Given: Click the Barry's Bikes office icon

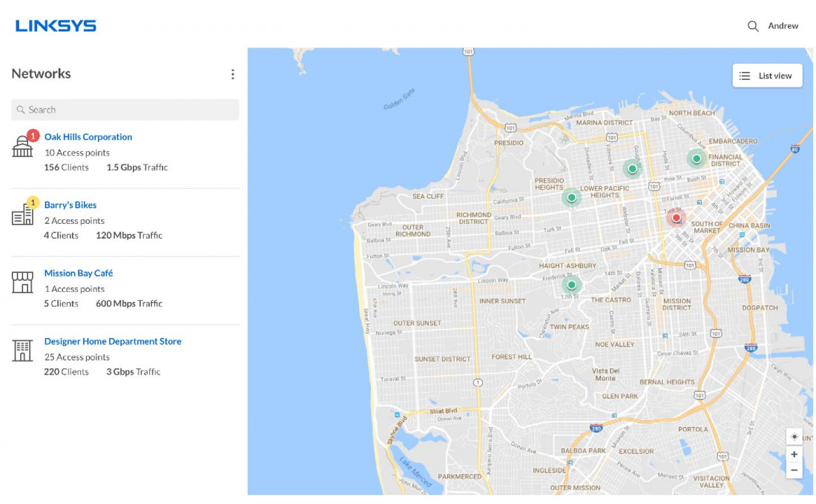Looking at the screenshot, I should pos(22,215).
